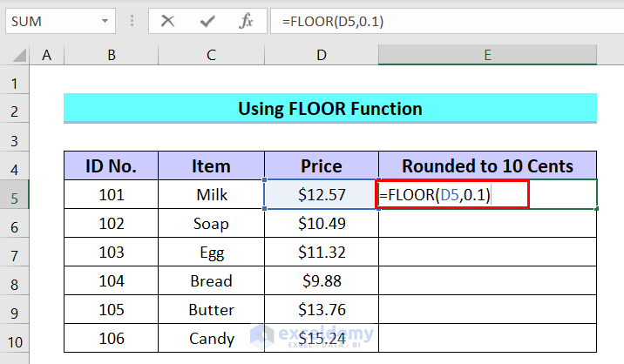
Task: Click the formula bar options dots handle
Action: click(x=132, y=20)
